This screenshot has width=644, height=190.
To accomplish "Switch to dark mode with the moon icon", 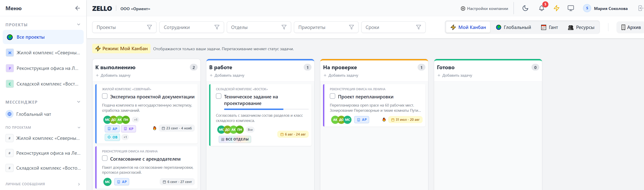I will pos(525,8).
